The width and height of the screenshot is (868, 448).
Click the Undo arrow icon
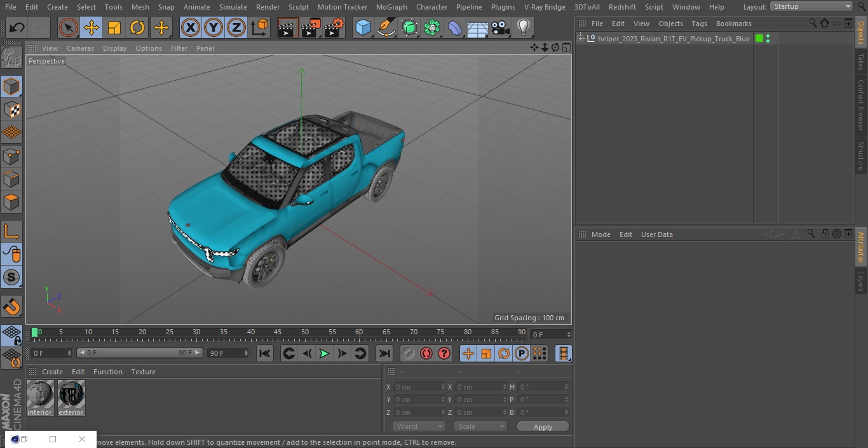tap(17, 27)
